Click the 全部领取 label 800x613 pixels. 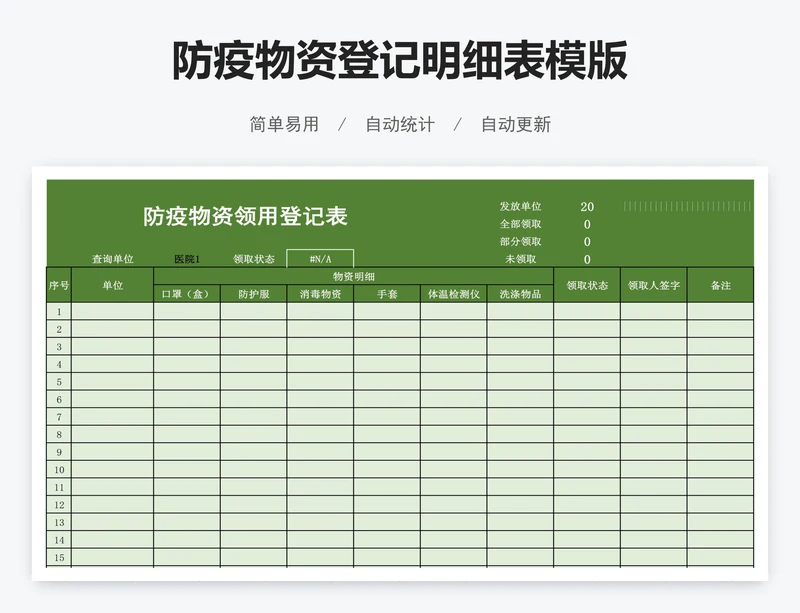(520, 224)
